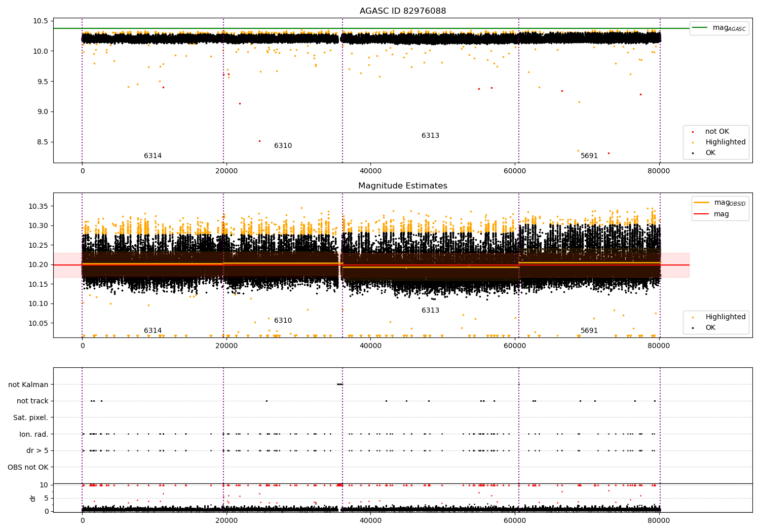Click the "OBS not OK" axis label
Screen dimensions: 760x532
pos(28,468)
